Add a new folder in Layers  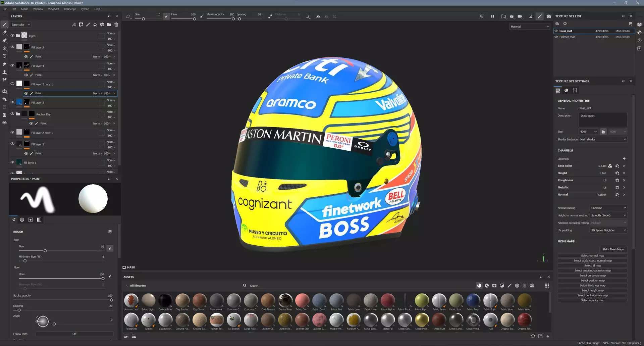pyautogui.click(x=109, y=24)
